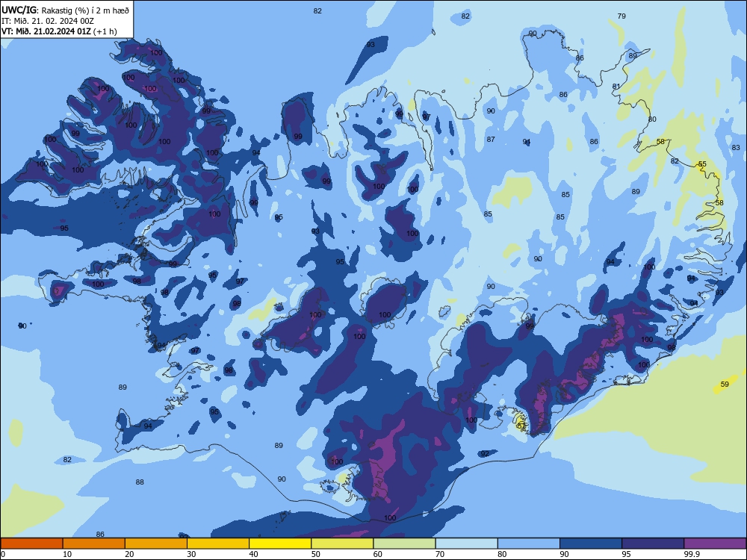Select the bright yellow 40–50 legend swatch

click(x=280, y=544)
